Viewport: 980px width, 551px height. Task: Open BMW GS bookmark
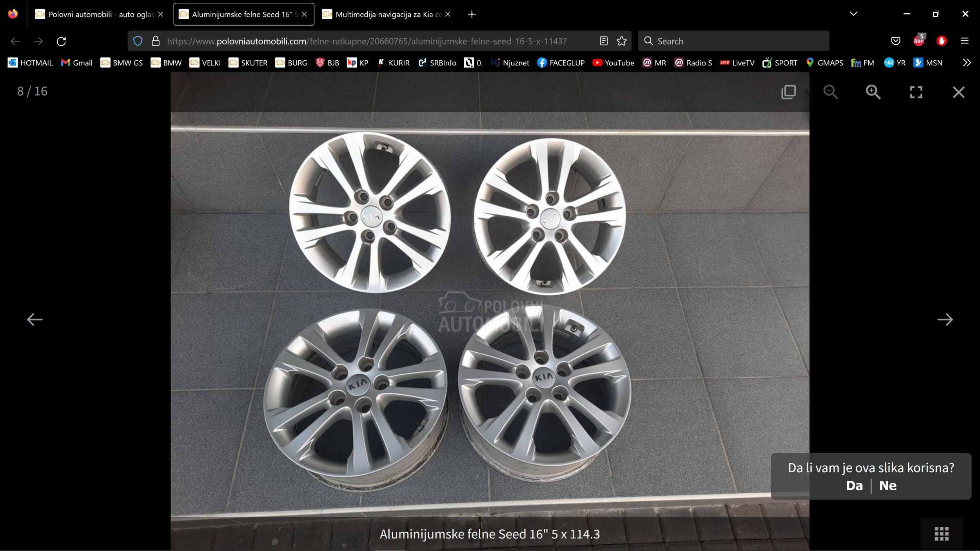(x=122, y=63)
